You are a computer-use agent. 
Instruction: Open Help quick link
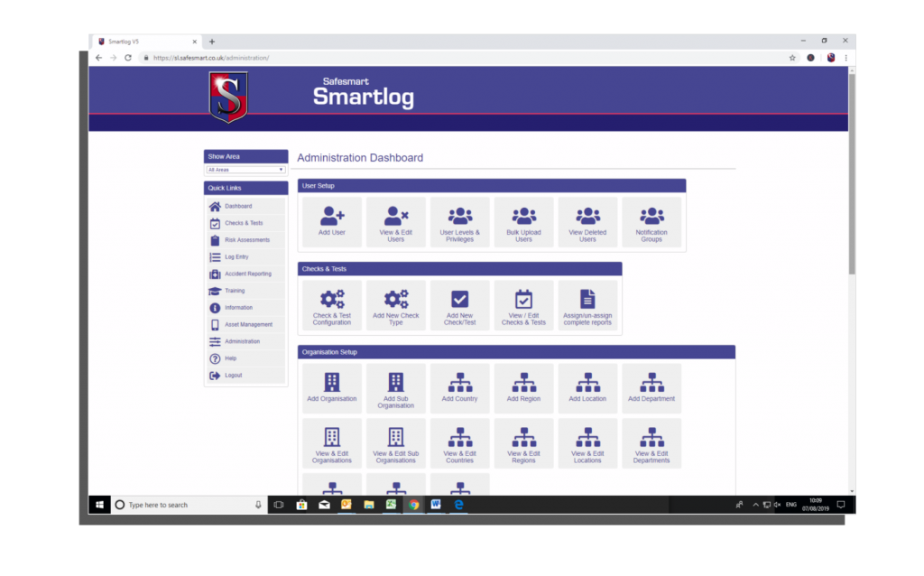coord(245,358)
